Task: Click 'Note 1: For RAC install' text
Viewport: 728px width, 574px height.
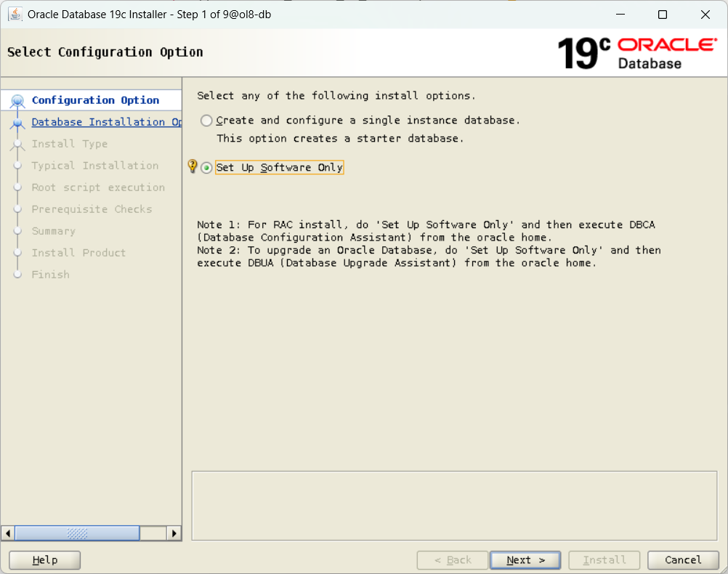Action: 426,231
